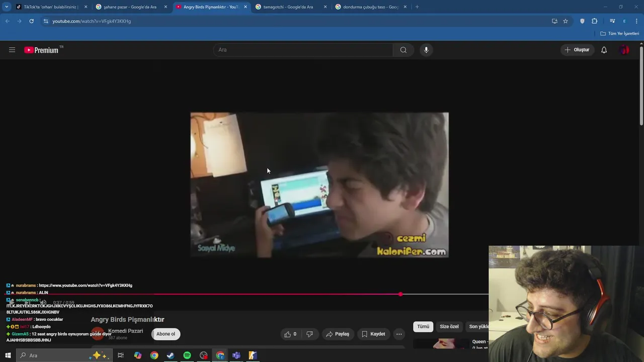The height and width of the screenshot is (362, 644).
Task: Open the Komedi Pazarı channel link
Action: tap(125, 331)
